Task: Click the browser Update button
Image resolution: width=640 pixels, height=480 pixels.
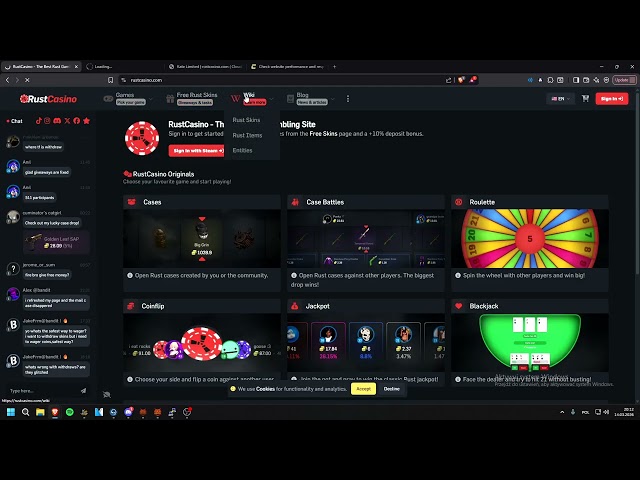Action: [624, 80]
